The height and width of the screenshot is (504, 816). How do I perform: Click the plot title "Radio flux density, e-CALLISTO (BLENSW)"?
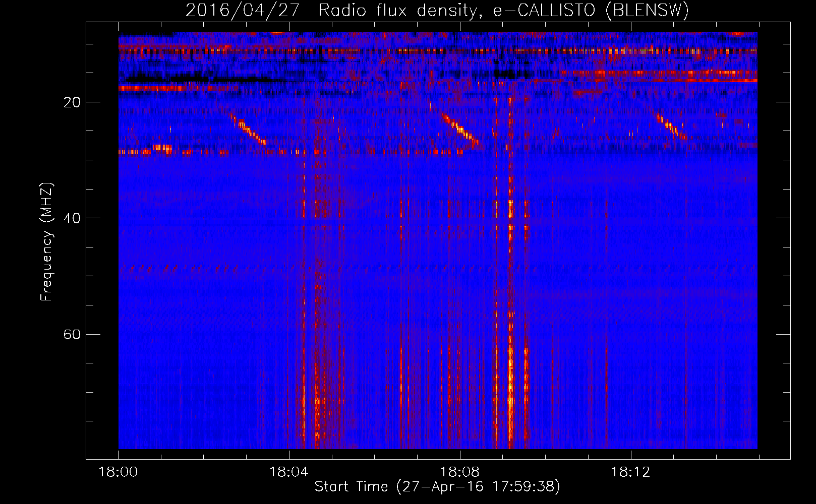(x=503, y=11)
